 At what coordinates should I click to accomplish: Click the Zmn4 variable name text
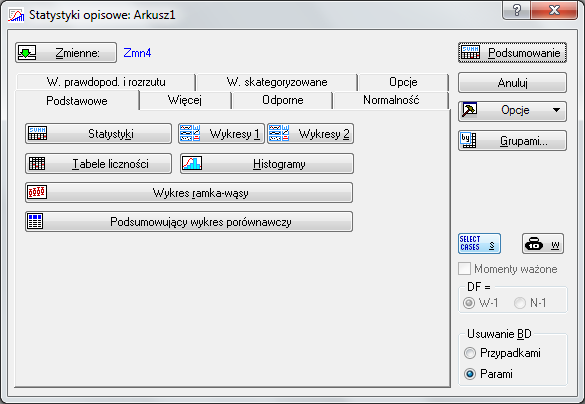pyautogui.click(x=137, y=53)
